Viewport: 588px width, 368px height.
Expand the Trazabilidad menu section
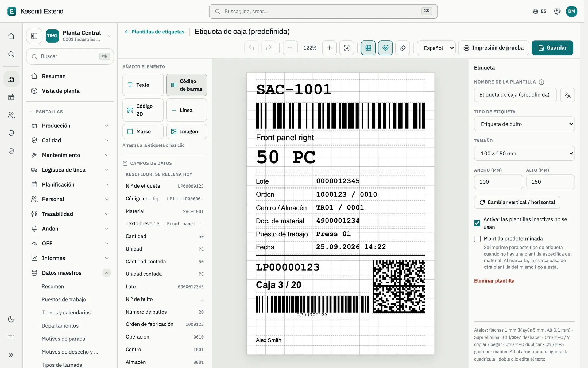coord(70,214)
